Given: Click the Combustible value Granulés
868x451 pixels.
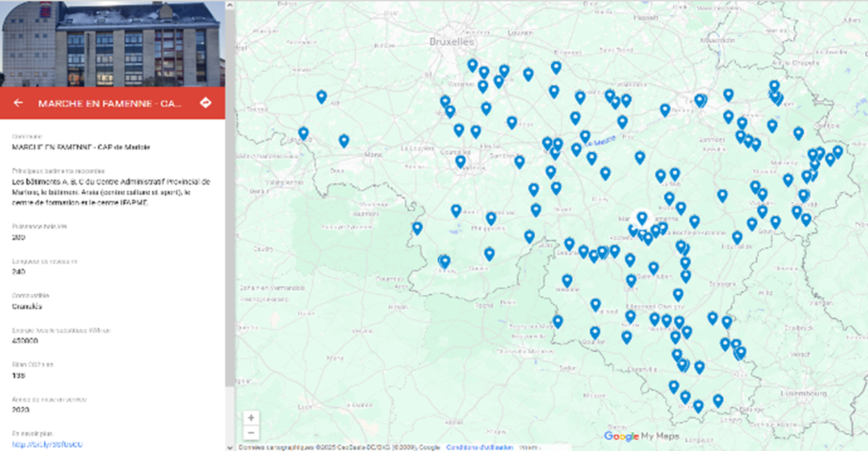Looking at the screenshot, I should [27, 306].
